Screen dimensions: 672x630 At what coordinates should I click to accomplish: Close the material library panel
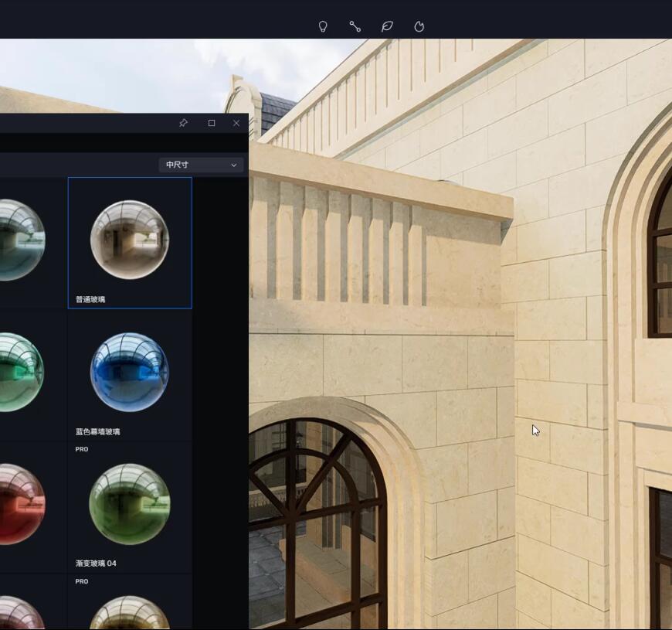pos(236,123)
